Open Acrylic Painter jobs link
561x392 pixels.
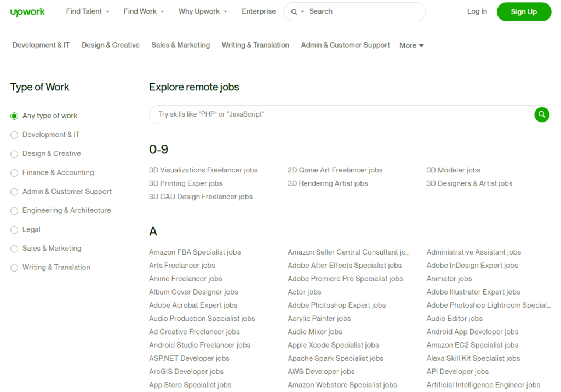click(x=319, y=318)
